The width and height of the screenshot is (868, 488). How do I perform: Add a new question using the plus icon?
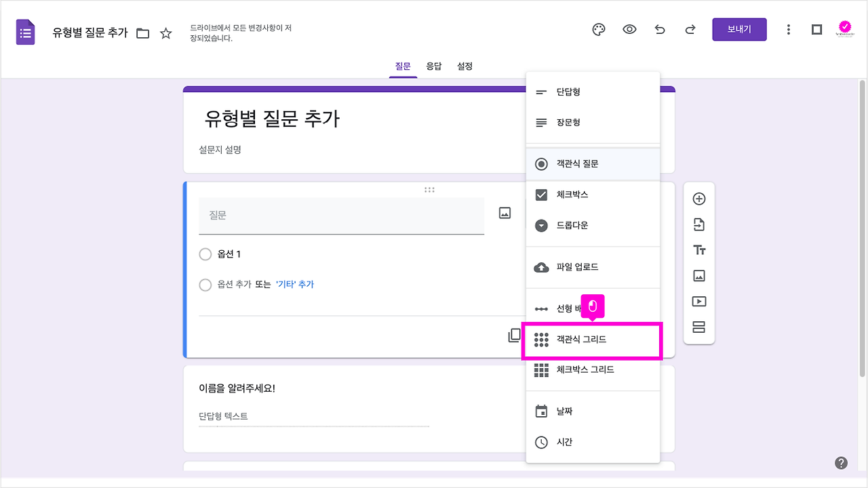tap(698, 199)
